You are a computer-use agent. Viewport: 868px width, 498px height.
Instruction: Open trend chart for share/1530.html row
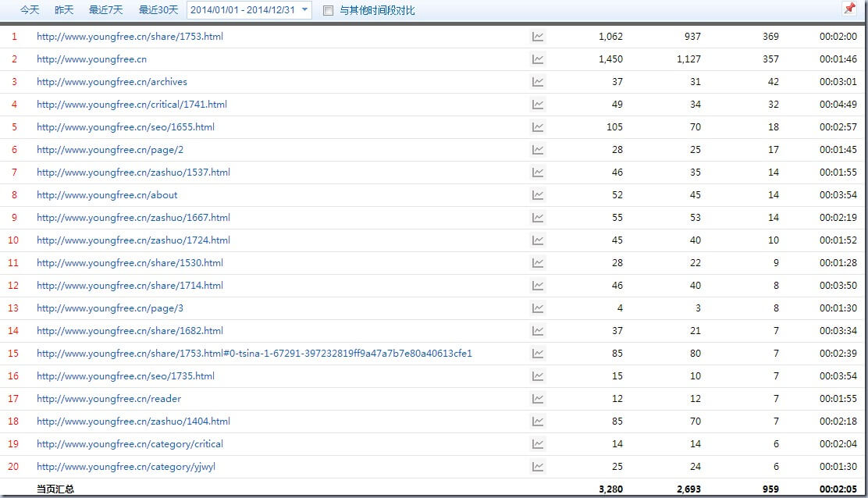(538, 263)
